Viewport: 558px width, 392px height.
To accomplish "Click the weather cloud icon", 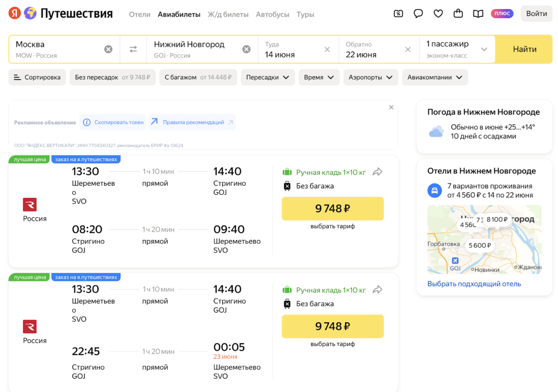I will [436, 131].
